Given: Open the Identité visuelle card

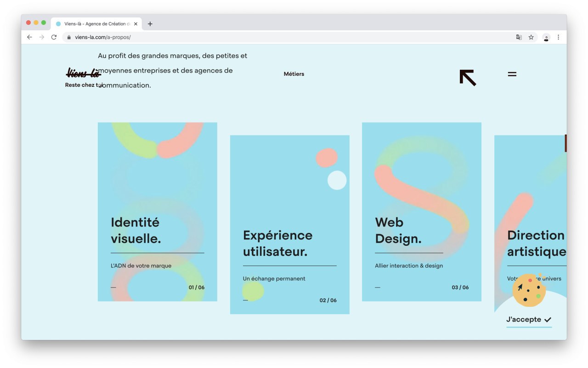Looking at the screenshot, I should tap(158, 212).
